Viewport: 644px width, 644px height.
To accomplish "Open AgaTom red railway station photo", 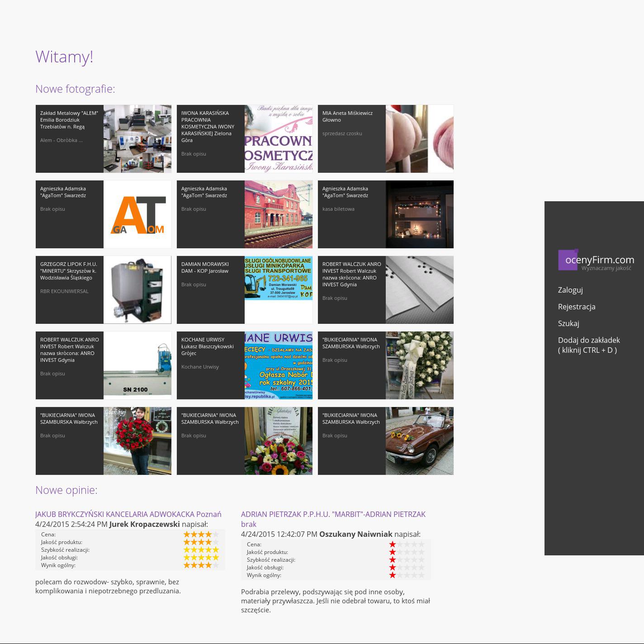I will (279, 214).
